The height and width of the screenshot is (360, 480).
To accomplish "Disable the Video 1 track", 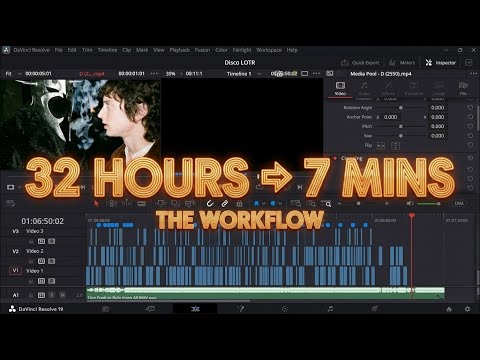I will [x=51, y=281].
